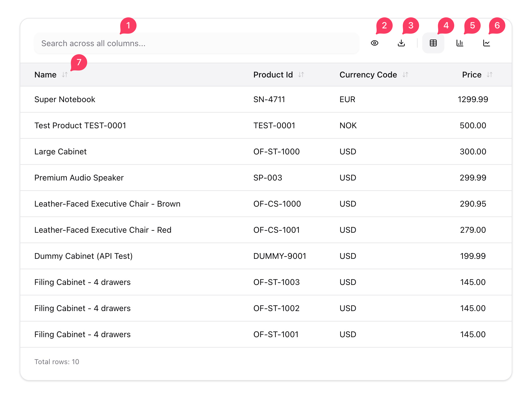Click Leather-Faced Executive Chair - Brown

pos(107,204)
